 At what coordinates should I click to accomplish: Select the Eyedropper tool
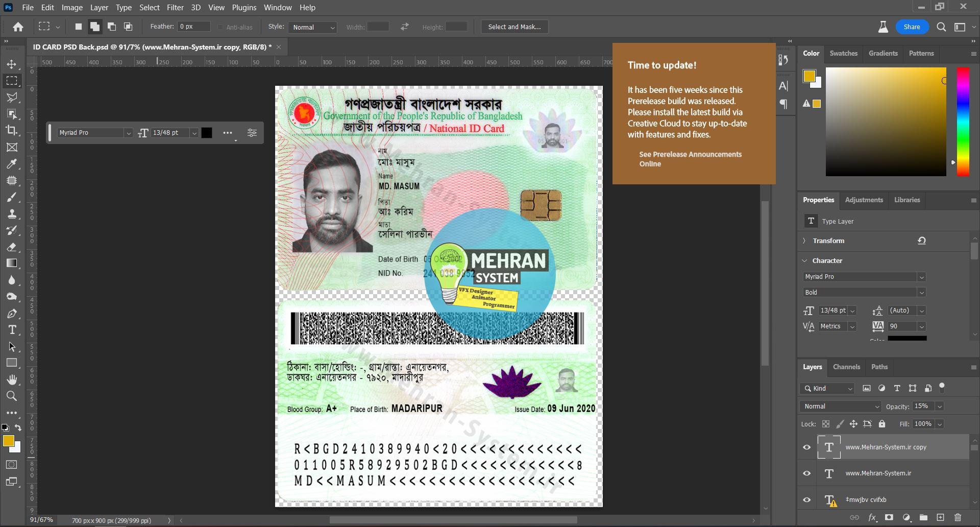12,164
